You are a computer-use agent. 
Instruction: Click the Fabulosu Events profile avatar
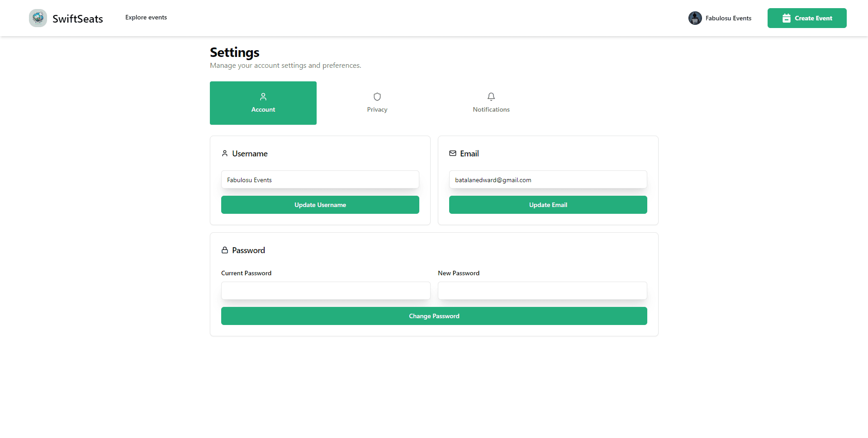point(695,18)
